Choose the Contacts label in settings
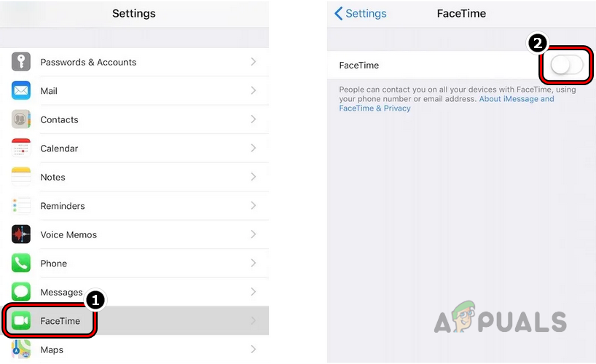 click(x=59, y=119)
